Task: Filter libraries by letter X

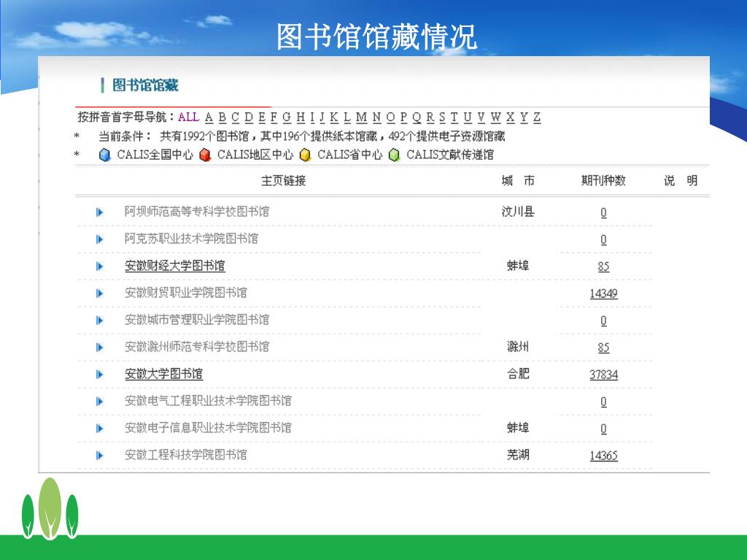Action: (x=511, y=117)
